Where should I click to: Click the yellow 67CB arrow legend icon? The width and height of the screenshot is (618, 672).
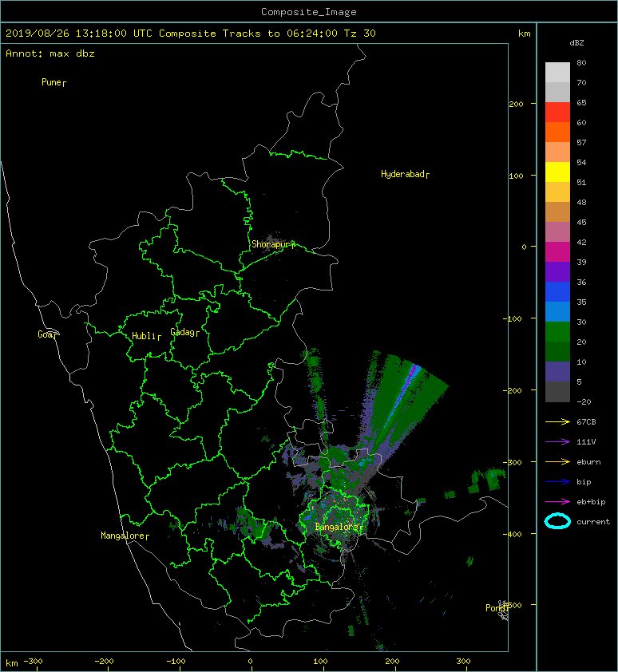coord(557,422)
